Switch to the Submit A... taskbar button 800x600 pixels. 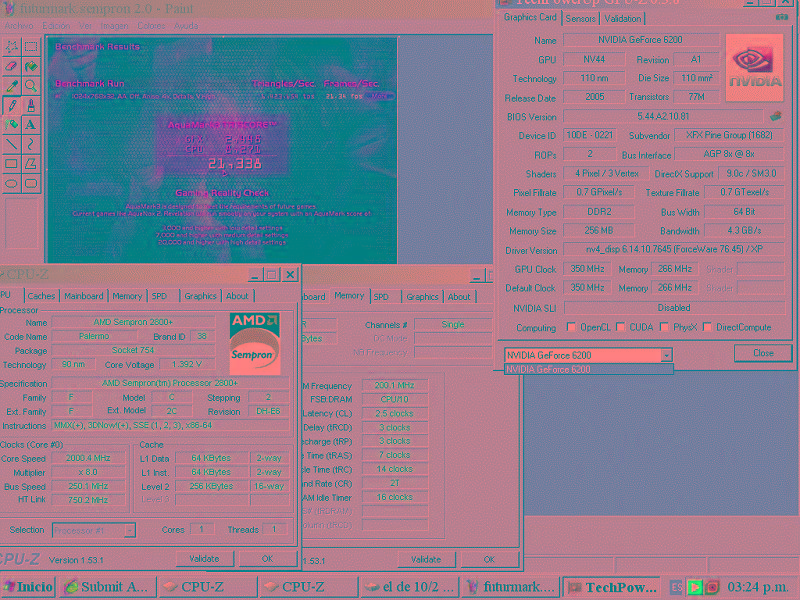point(107,588)
